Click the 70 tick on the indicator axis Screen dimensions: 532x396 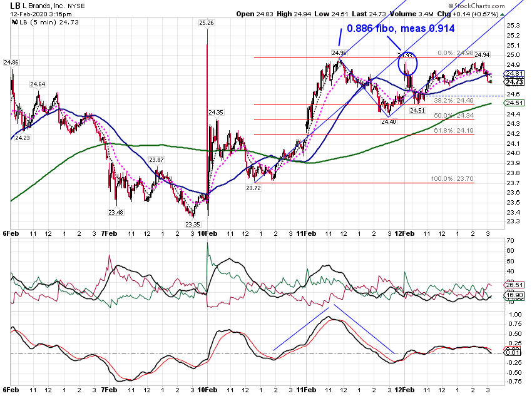pyautogui.click(x=510, y=241)
